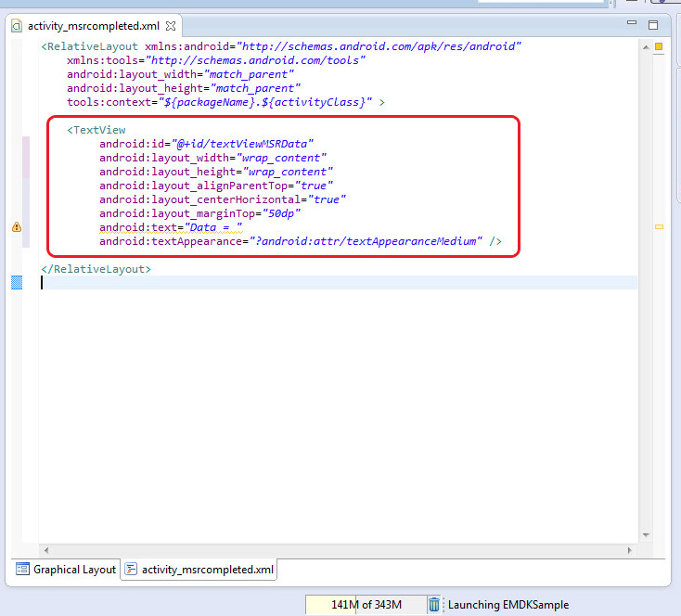The height and width of the screenshot is (616, 681).
Task: Place cursor on the TextView opening tag
Action: (96, 130)
